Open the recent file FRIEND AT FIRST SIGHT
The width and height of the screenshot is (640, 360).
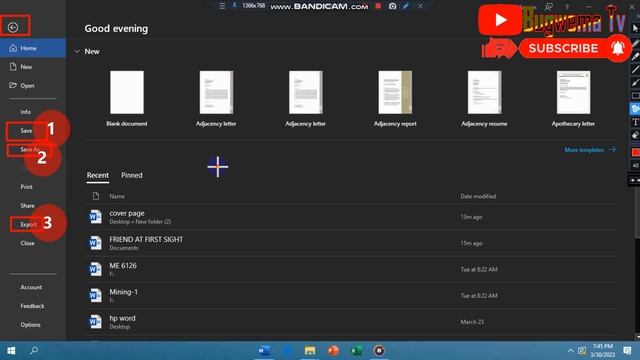click(x=350, y=243)
